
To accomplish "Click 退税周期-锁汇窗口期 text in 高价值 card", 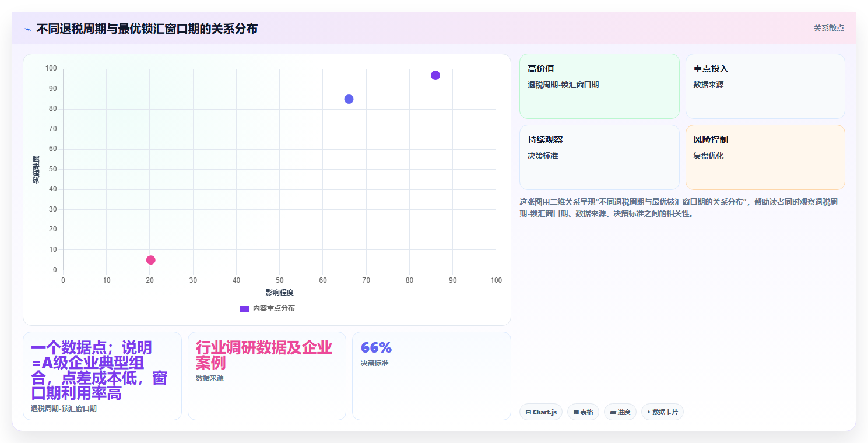I will click(x=563, y=85).
